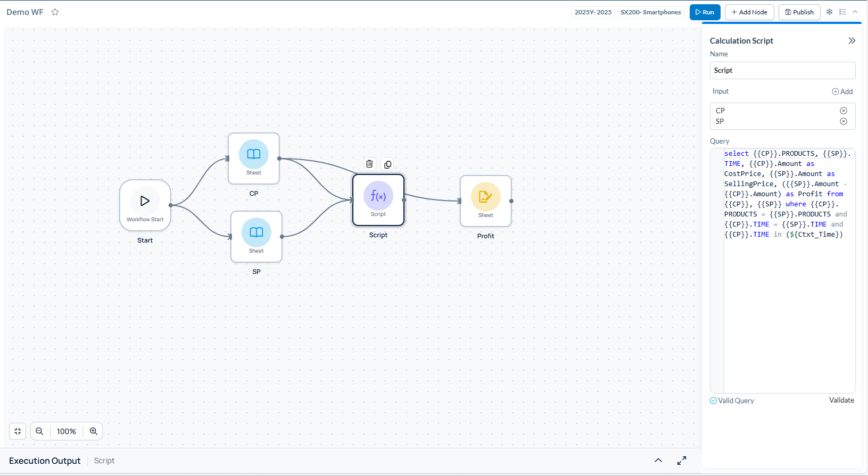
Task: Select the Workflow Start node
Action: click(145, 205)
